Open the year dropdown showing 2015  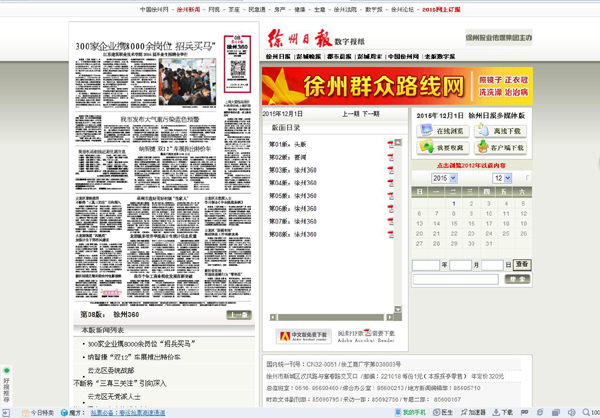tap(445, 177)
